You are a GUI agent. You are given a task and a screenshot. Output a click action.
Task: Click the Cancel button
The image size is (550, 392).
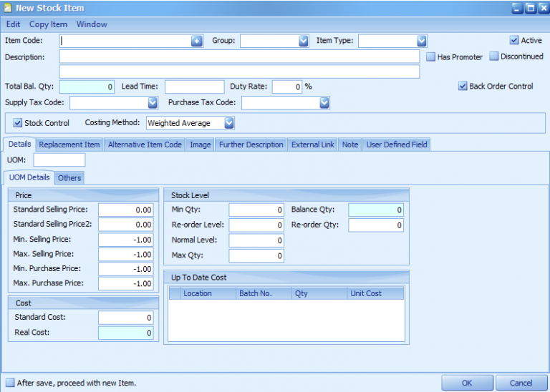[x=521, y=383]
